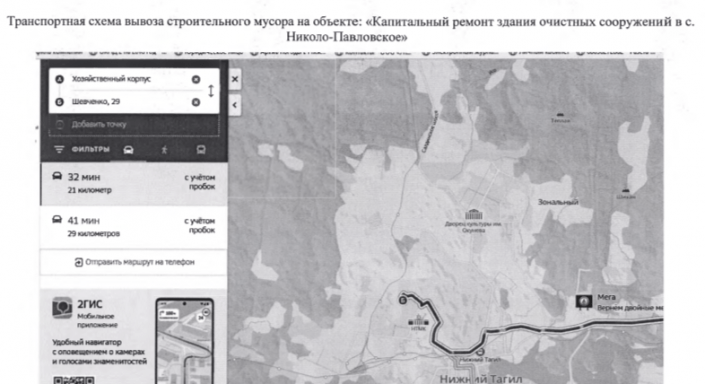Clear the Хозяйственный корпус start point
The width and height of the screenshot is (705, 384).
coord(196,80)
